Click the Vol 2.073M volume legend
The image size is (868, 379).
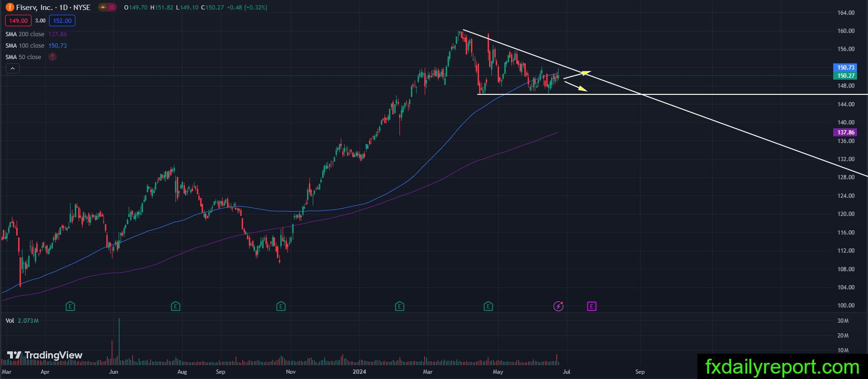(22, 321)
